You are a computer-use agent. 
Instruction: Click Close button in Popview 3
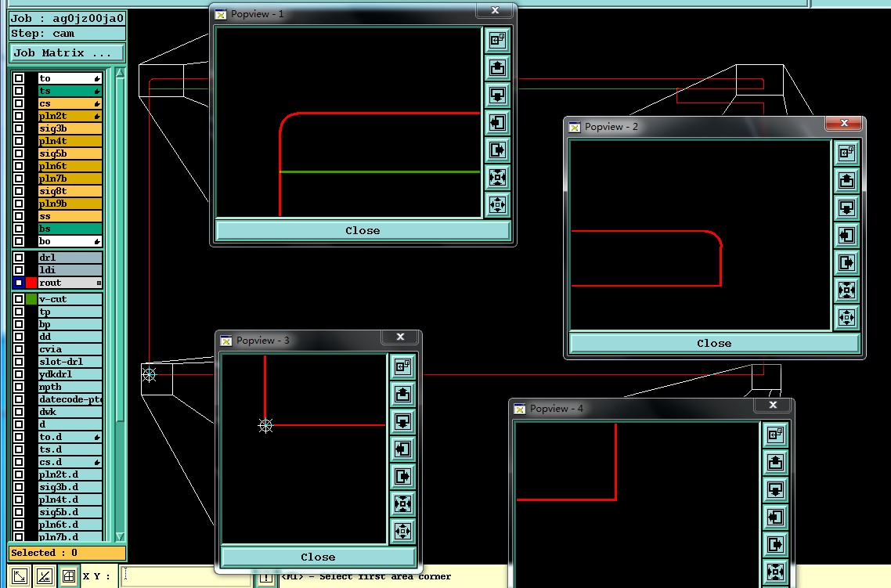click(x=318, y=557)
